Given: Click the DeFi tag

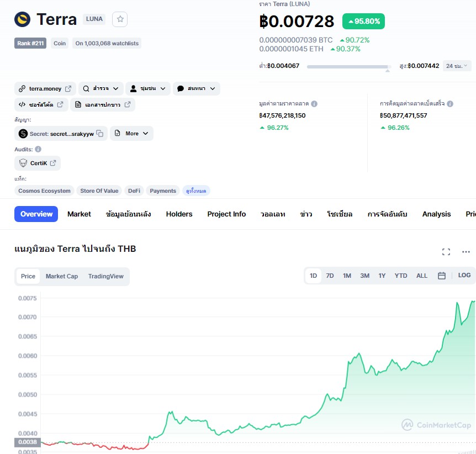Looking at the screenshot, I should tap(134, 191).
